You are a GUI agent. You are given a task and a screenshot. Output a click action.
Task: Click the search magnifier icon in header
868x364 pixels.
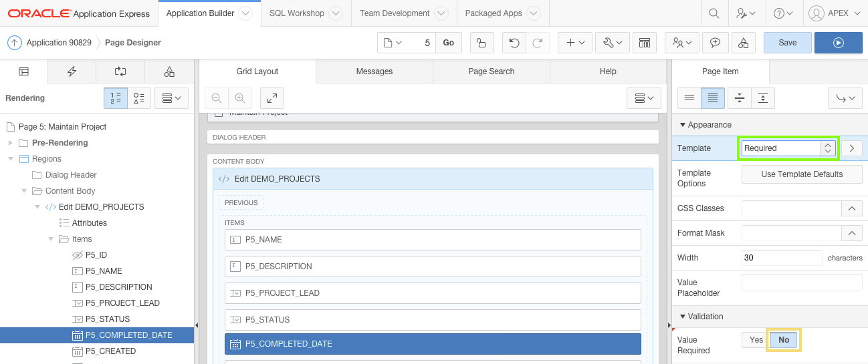[x=714, y=13]
